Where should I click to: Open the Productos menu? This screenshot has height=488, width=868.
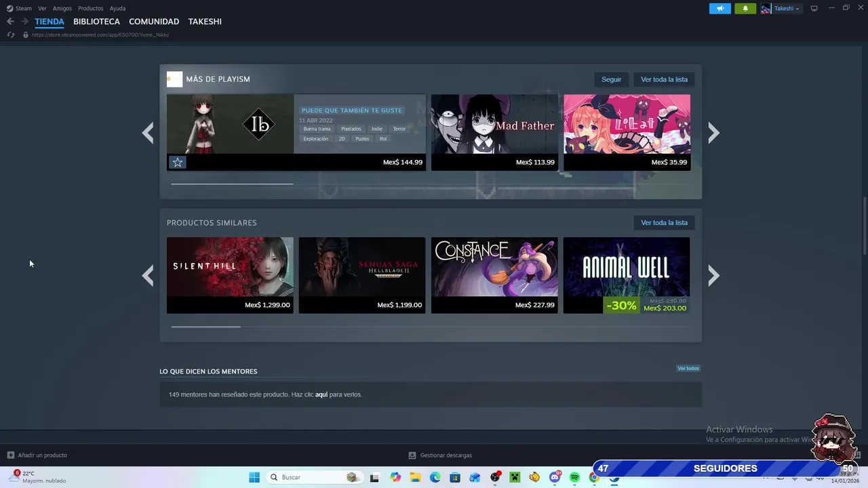tap(90, 8)
